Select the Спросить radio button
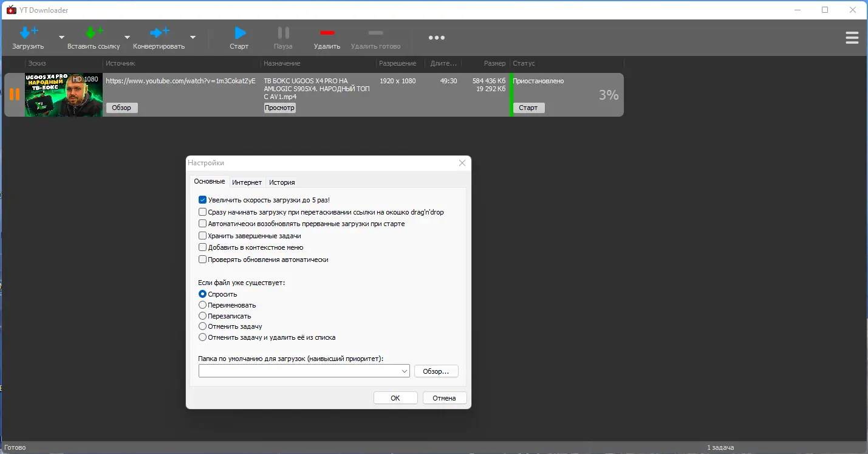This screenshot has width=868, height=454. coord(203,294)
